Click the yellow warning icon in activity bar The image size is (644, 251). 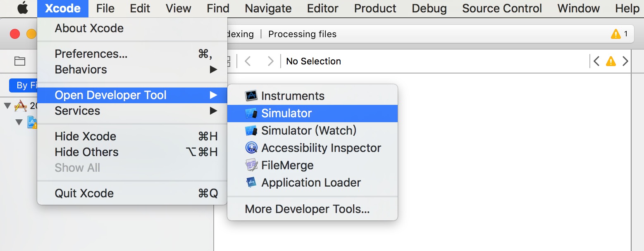click(615, 34)
